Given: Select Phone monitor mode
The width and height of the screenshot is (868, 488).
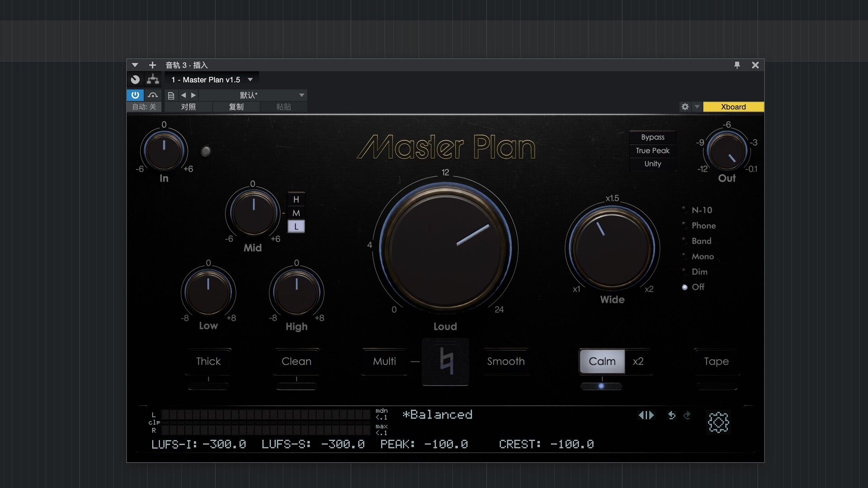Looking at the screenshot, I should (x=699, y=225).
